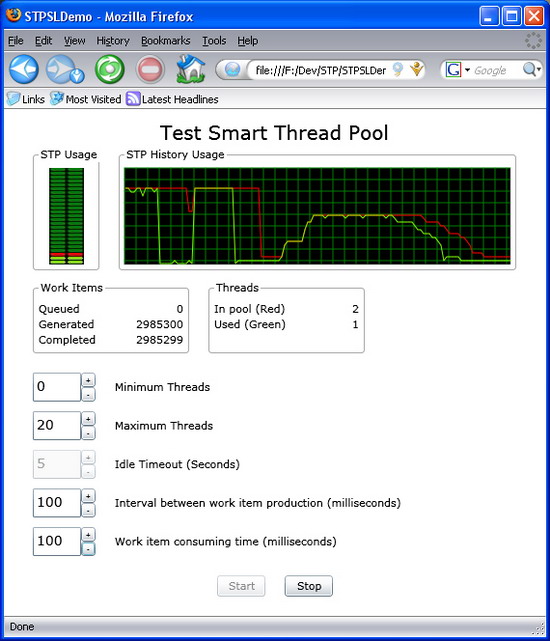Increase work item consuming time

(88, 534)
